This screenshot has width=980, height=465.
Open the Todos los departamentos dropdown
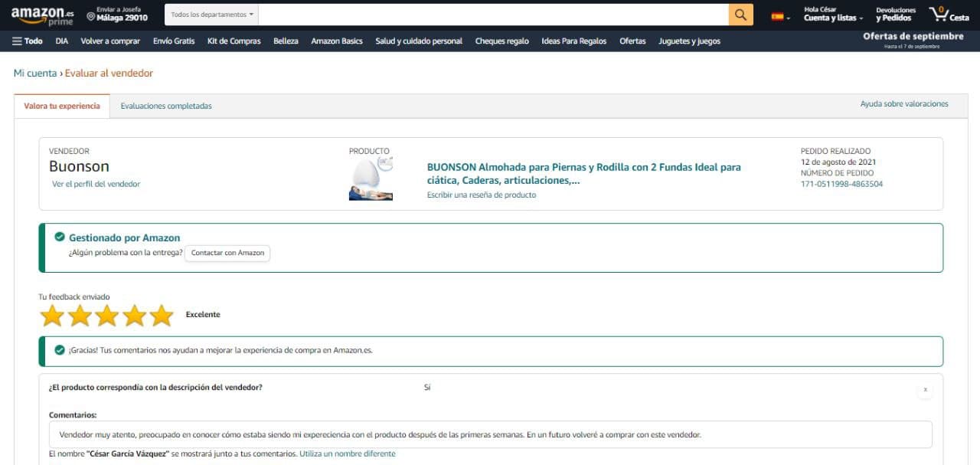point(212,15)
